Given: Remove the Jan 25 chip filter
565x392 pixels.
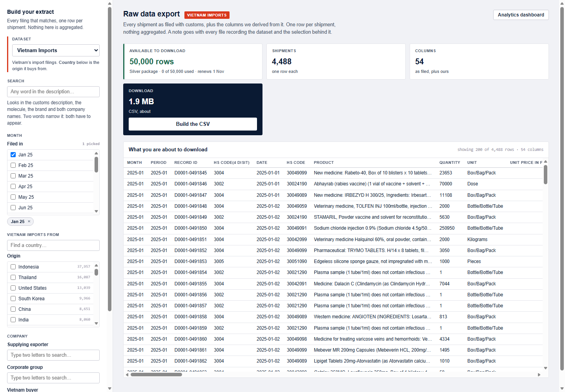Looking at the screenshot, I should coord(29,221).
